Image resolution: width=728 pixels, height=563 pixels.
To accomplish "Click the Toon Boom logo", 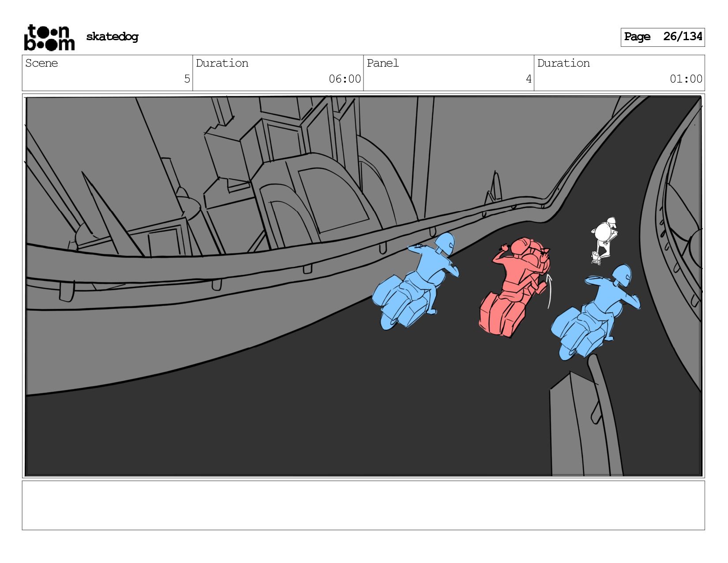I will pos(49,37).
